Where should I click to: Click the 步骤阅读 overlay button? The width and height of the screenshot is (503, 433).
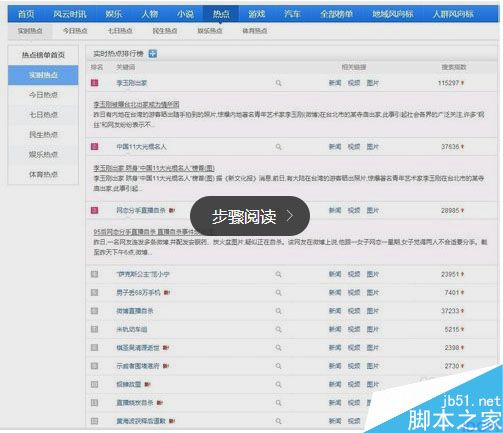pyautogui.click(x=250, y=216)
